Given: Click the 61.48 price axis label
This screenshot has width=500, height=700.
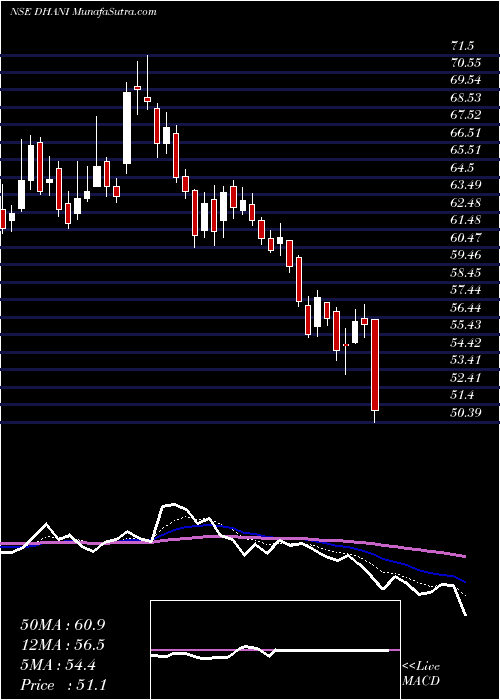Looking at the screenshot, I should pos(466,220).
